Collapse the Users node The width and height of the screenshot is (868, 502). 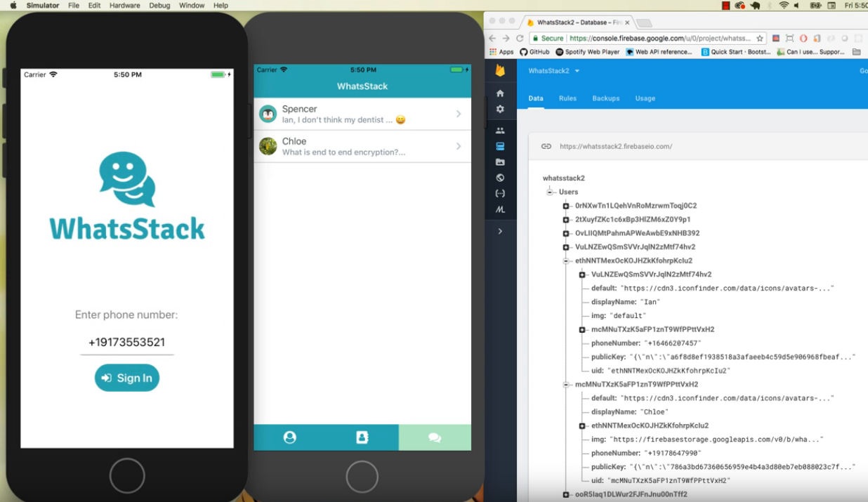coord(550,192)
